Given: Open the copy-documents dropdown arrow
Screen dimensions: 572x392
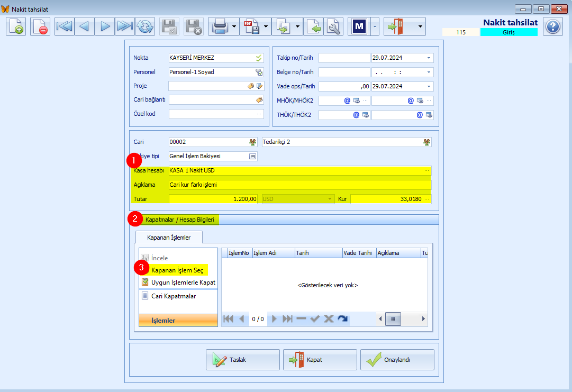Looking at the screenshot, I should point(298,26).
